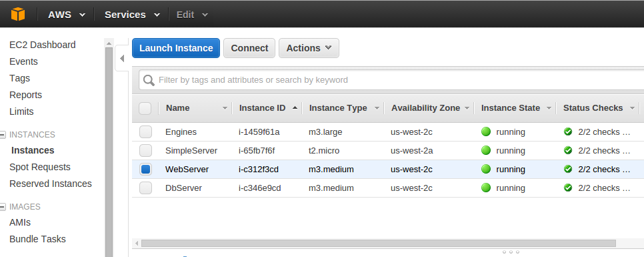The width and height of the screenshot is (644, 257).
Task: Click the t2.micro instance type cell
Action: (x=324, y=150)
